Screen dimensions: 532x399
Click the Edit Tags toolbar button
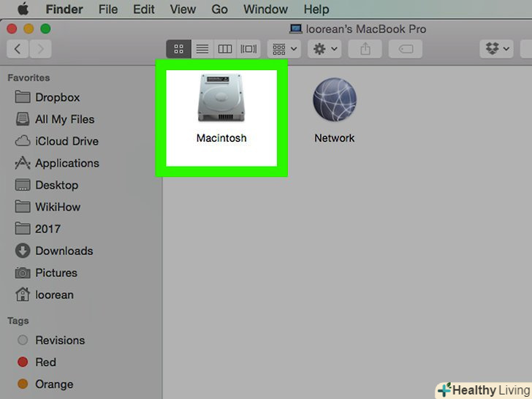click(406, 49)
